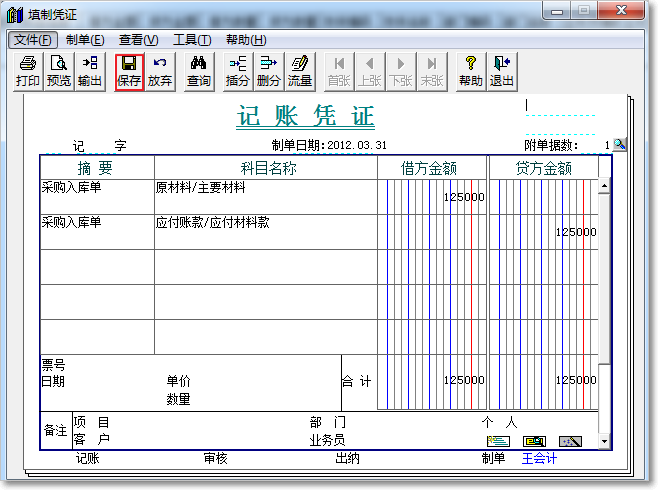Open the 流量 cash flow tool

pyautogui.click(x=300, y=71)
